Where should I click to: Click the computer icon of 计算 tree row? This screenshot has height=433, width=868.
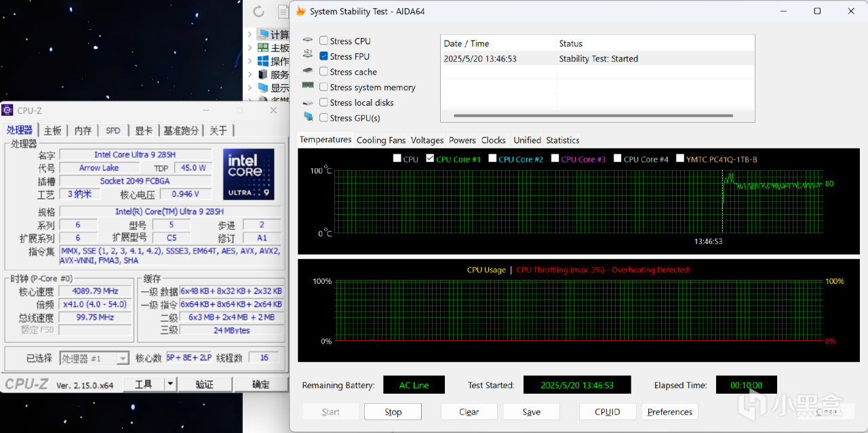click(263, 34)
